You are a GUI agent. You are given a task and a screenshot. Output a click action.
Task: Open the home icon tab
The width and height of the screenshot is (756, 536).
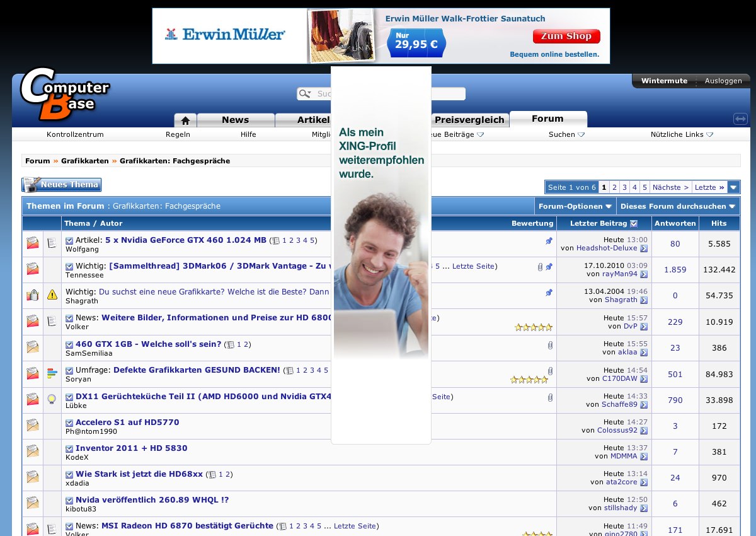click(x=185, y=120)
